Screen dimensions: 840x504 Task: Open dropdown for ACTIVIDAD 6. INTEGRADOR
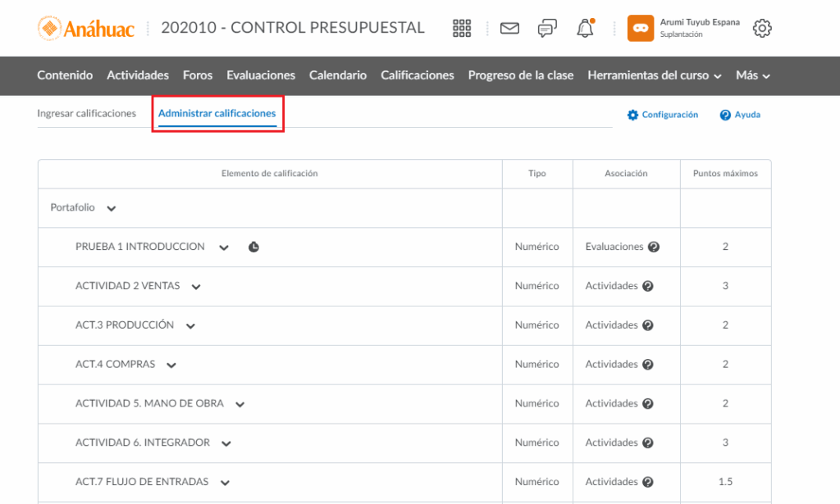(226, 443)
